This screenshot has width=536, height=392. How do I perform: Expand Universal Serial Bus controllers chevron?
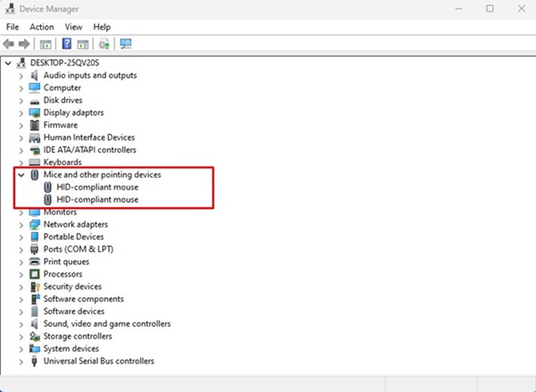click(21, 362)
